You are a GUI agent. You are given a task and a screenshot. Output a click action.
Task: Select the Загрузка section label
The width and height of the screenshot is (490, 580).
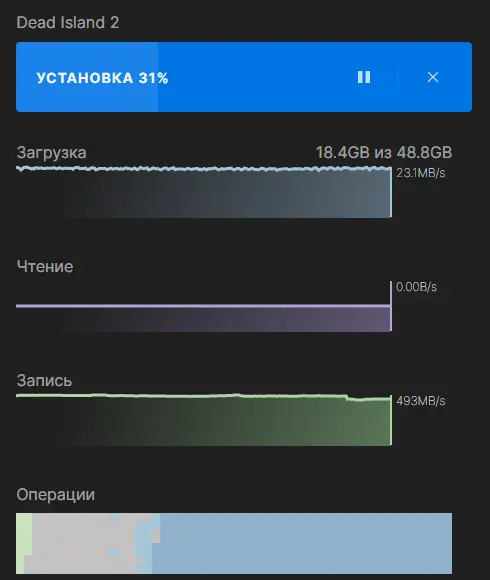pyautogui.click(x=51, y=153)
